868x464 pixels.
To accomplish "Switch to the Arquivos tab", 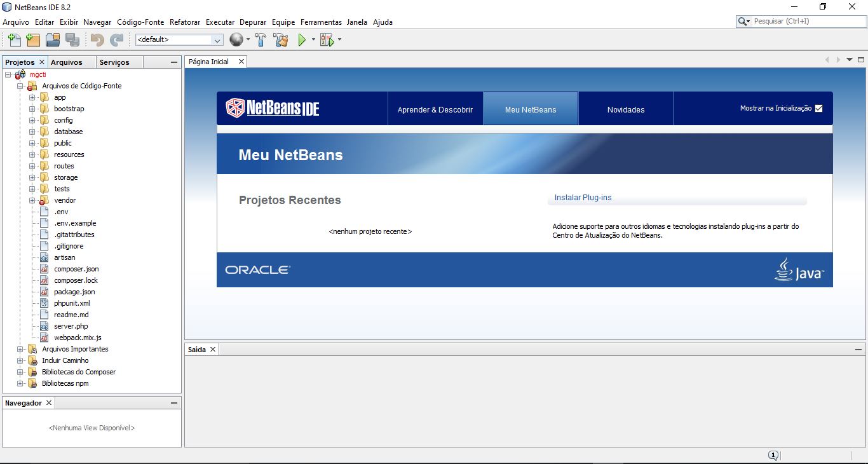I will pos(67,62).
